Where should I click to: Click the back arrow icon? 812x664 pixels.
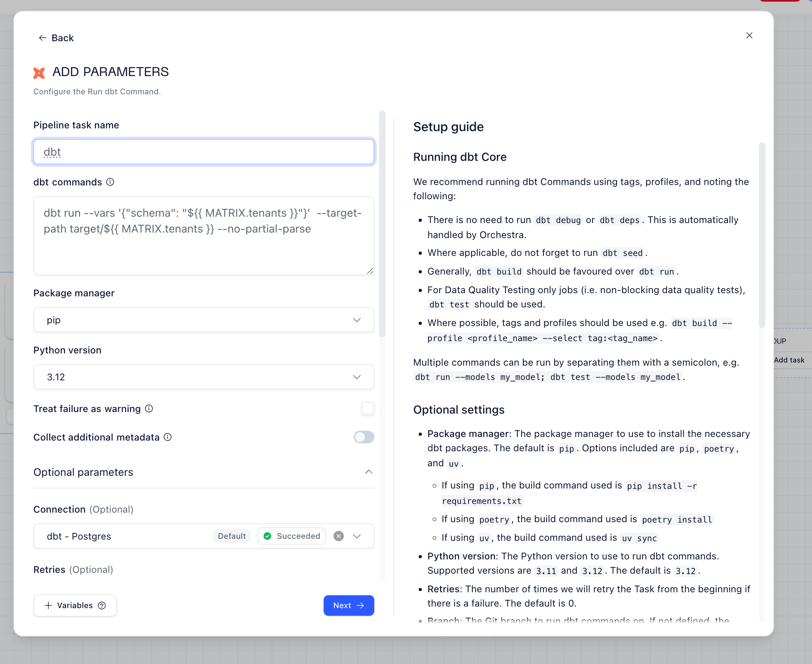point(43,38)
